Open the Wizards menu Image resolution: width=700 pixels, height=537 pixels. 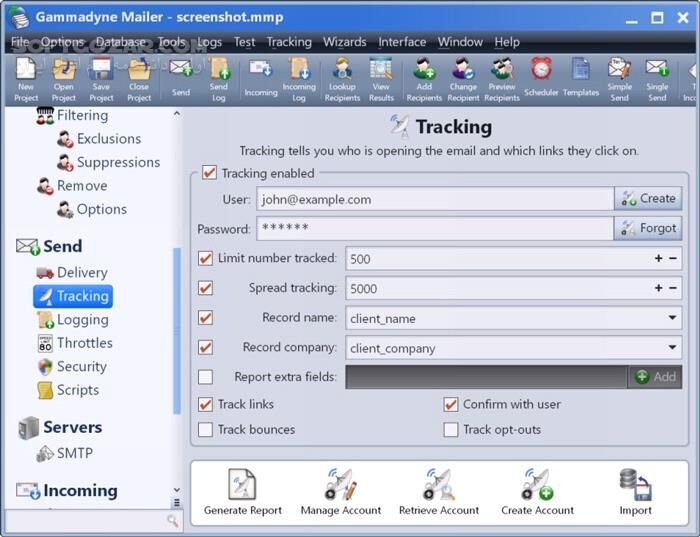click(344, 42)
